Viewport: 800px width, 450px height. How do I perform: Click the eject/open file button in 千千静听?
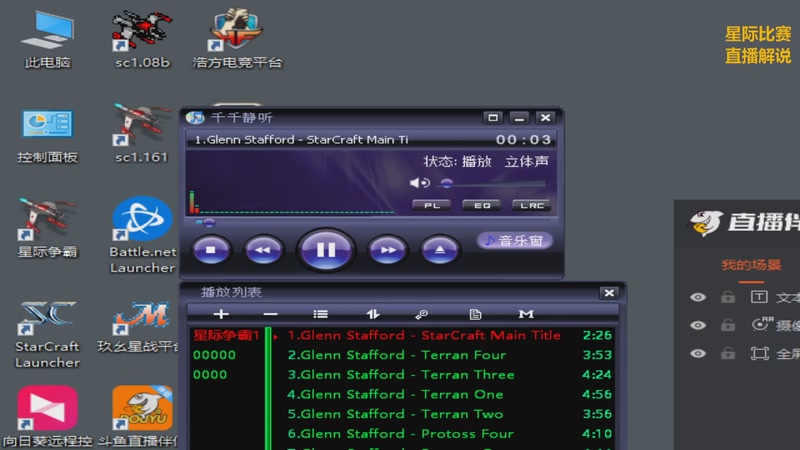click(x=439, y=250)
